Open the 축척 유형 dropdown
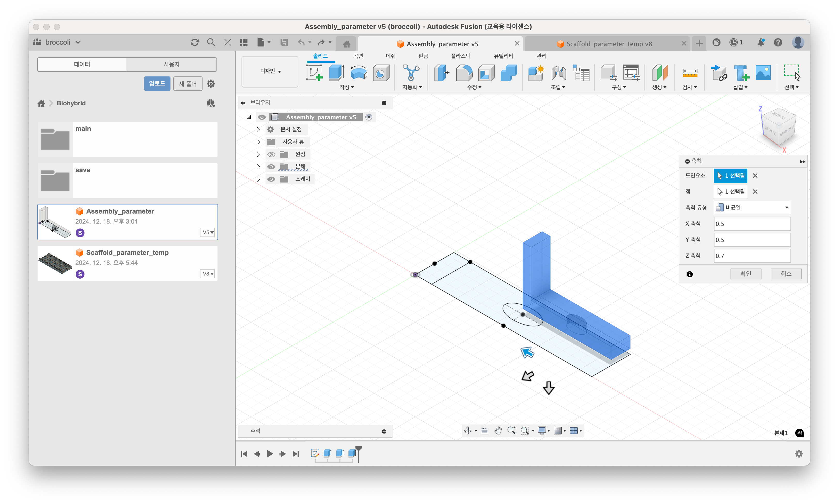Screen dimensions: 839x504 pos(752,208)
